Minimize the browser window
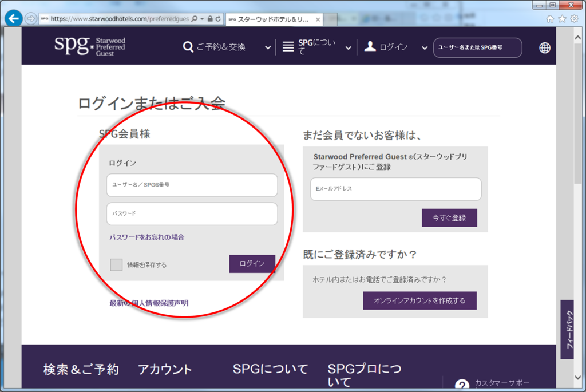Image resolution: width=586 pixels, height=392 pixels. point(539,5)
